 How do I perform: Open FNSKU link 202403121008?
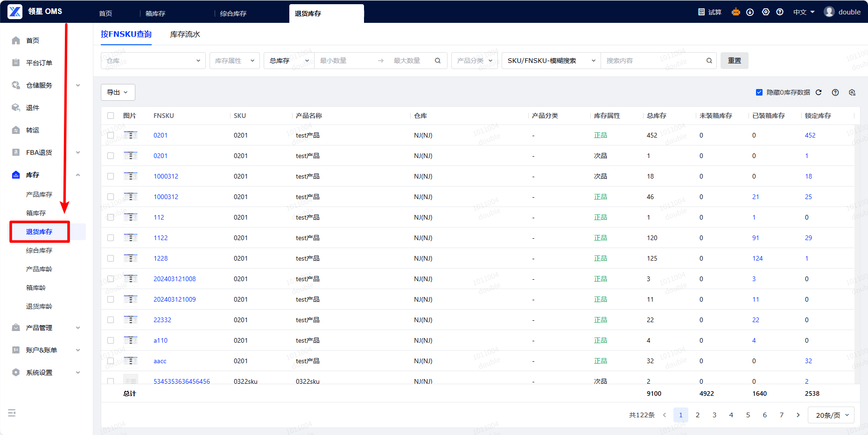[x=175, y=279]
